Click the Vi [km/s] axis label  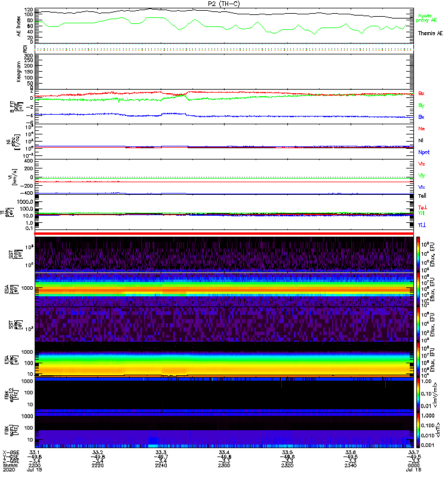click(14, 177)
